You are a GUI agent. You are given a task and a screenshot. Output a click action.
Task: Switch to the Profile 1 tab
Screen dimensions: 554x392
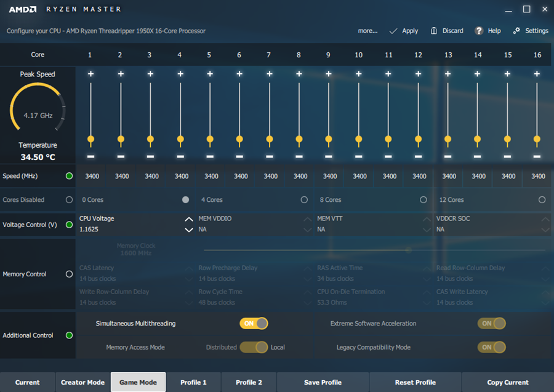coord(193,382)
